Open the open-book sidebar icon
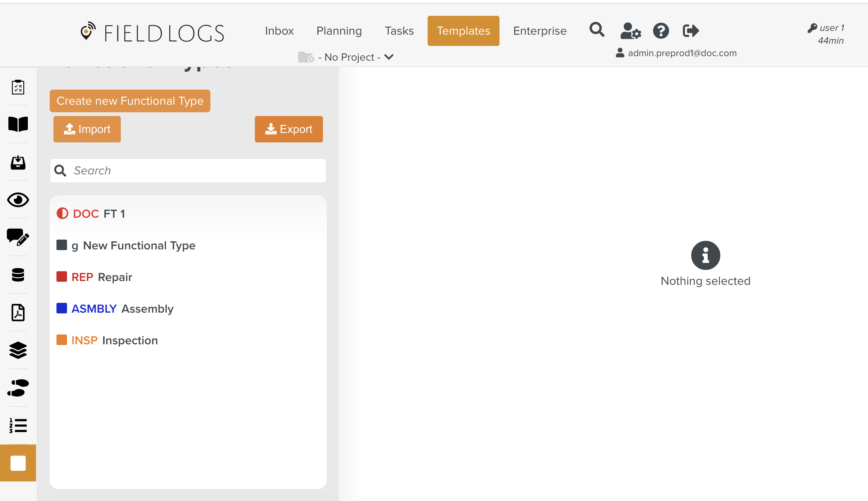This screenshot has height=501, width=868. coord(18,124)
